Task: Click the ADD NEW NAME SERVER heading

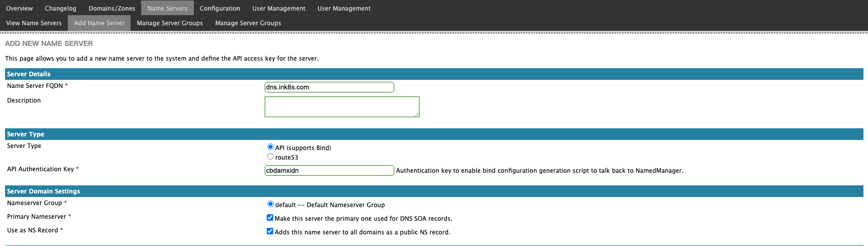Action: (49, 43)
